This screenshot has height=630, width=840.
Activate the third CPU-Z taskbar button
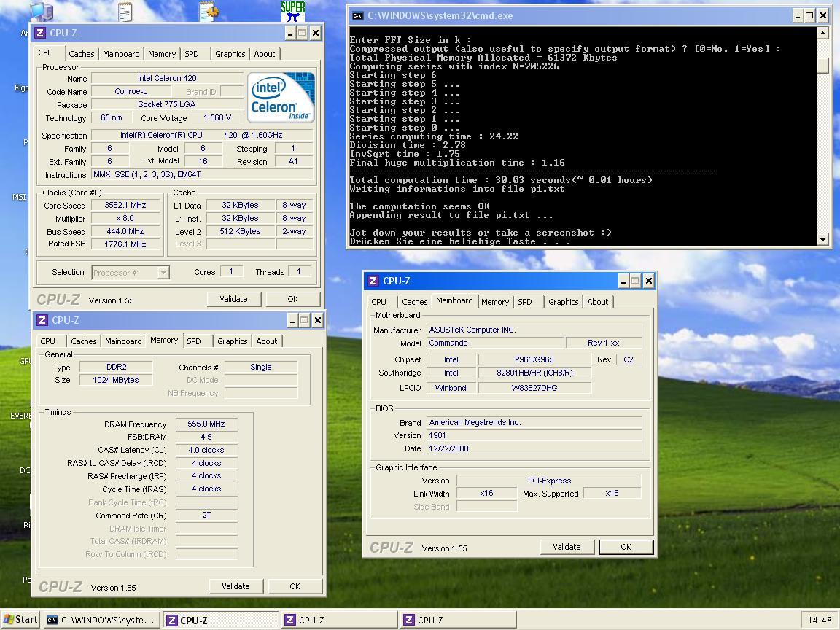[458, 621]
